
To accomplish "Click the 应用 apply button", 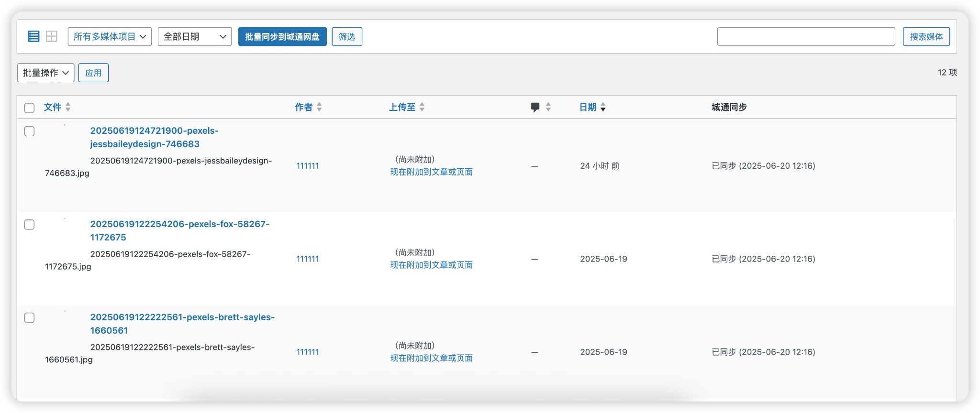I will tap(93, 73).
